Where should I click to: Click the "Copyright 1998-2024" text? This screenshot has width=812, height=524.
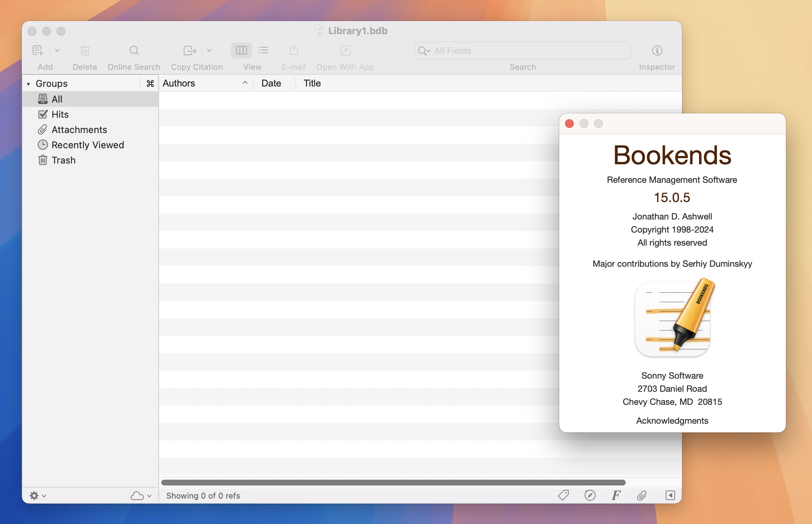point(672,229)
